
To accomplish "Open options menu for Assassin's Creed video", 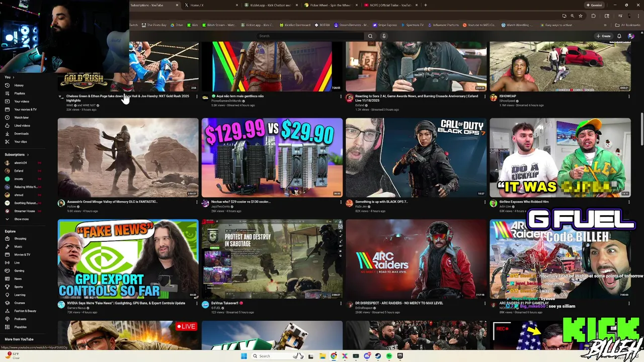I will (197, 202).
